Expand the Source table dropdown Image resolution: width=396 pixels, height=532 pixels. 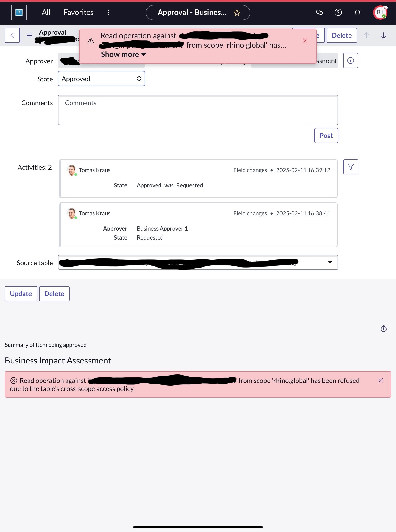198,262
